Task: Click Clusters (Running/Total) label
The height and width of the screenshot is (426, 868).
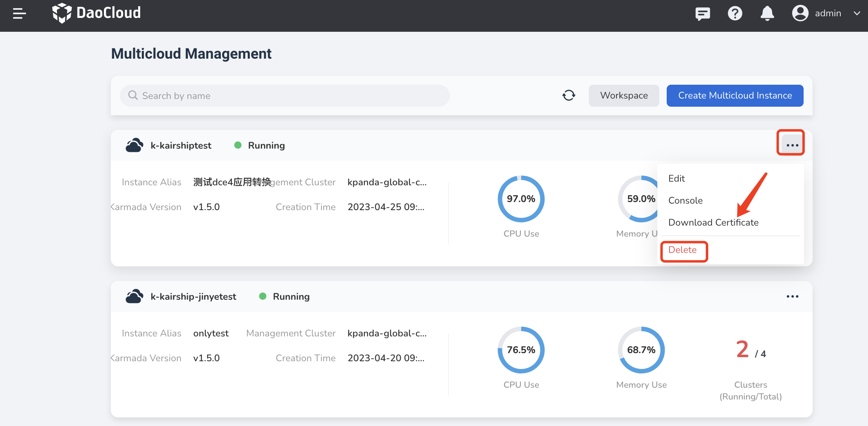Action: (750, 391)
